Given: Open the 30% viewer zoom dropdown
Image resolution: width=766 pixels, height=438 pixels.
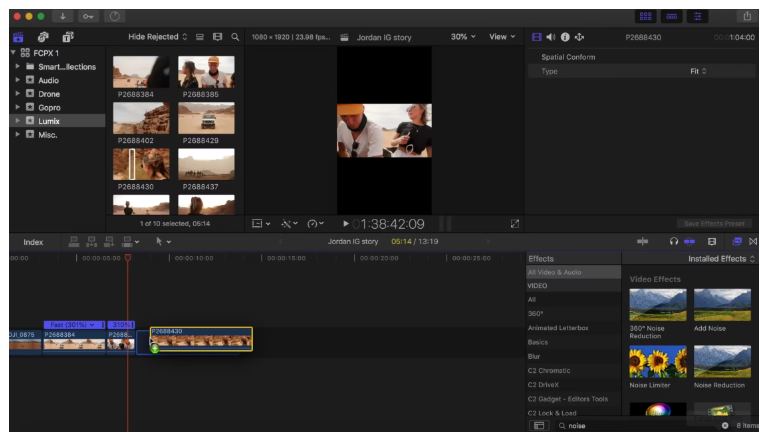Looking at the screenshot, I should [463, 37].
